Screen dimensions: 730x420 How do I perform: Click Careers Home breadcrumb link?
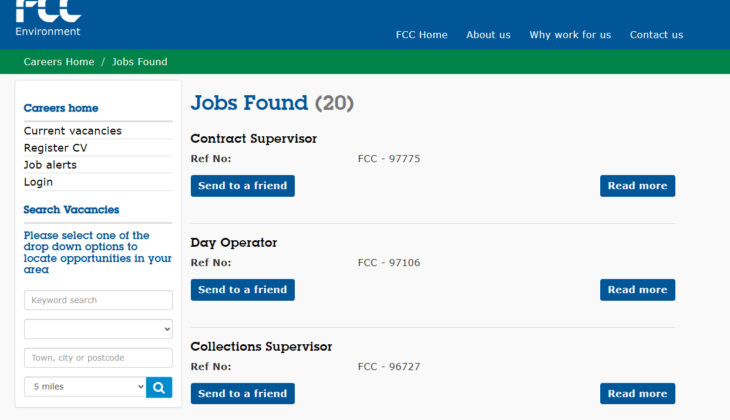point(59,62)
